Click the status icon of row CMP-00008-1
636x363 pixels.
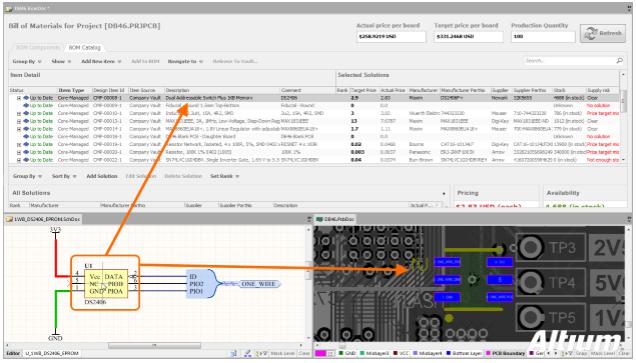coord(26,98)
